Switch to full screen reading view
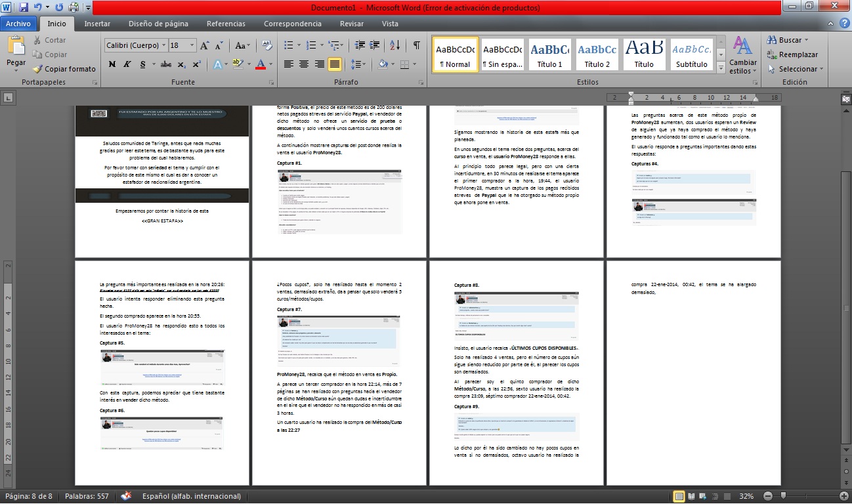This screenshot has width=852, height=504. point(691,496)
